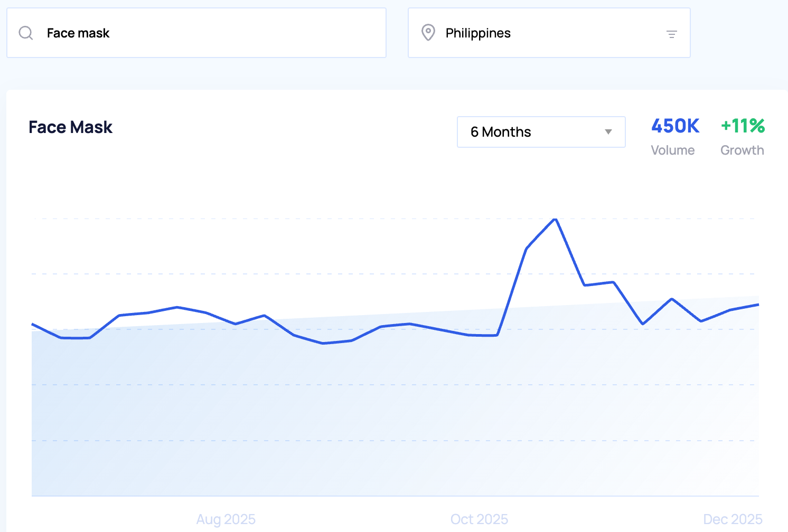The width and height of the screenshot is (788, 532).
Task: Click the trend line's leftmost start point
Action: [x=33, y=324]
